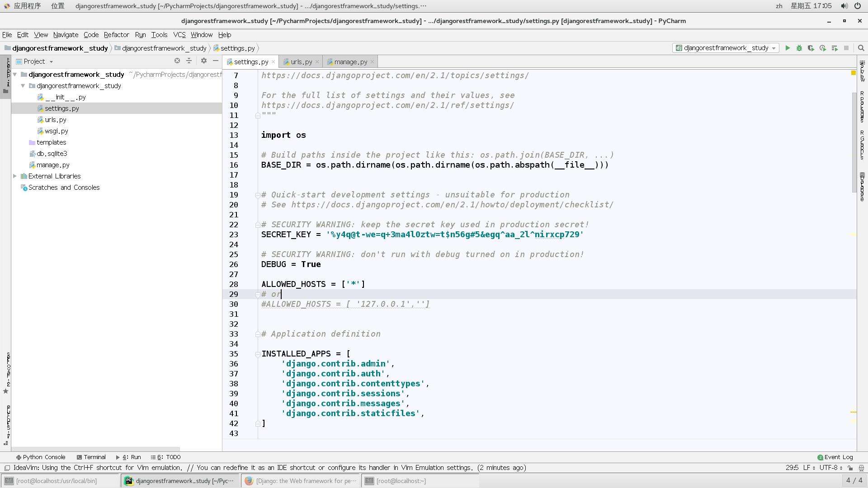Click scroll from source target icon
Screen dimensions: 868x488
point(177,61)
